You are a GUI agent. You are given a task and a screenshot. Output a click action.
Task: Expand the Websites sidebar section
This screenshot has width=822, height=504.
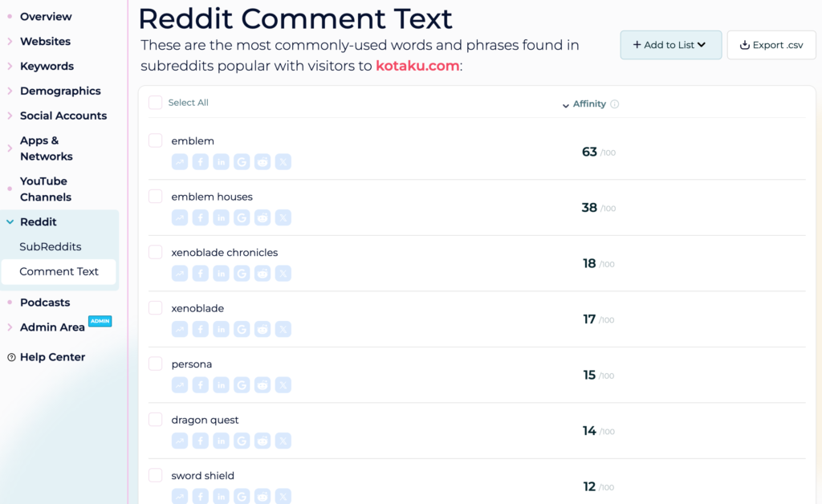45,42
